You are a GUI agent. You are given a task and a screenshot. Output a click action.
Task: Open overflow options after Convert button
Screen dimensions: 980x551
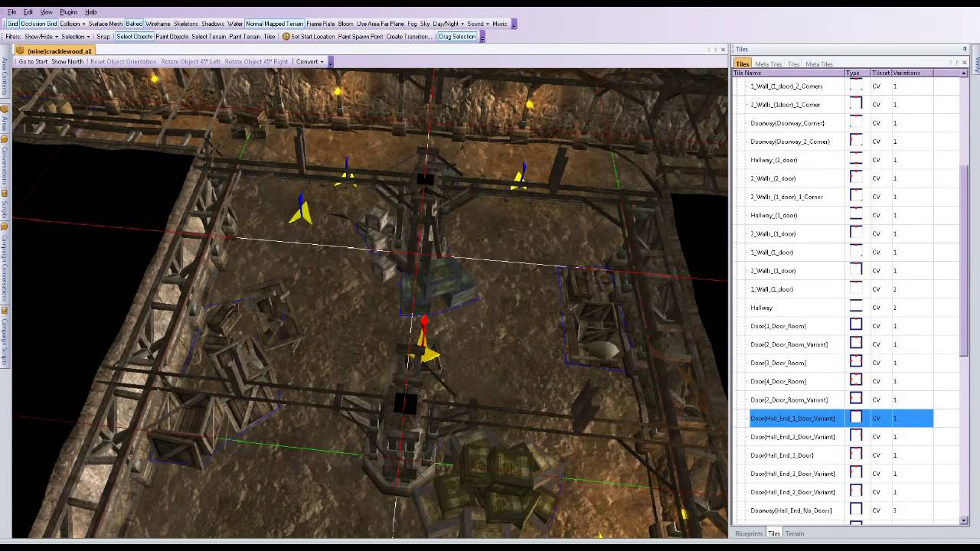330,62
